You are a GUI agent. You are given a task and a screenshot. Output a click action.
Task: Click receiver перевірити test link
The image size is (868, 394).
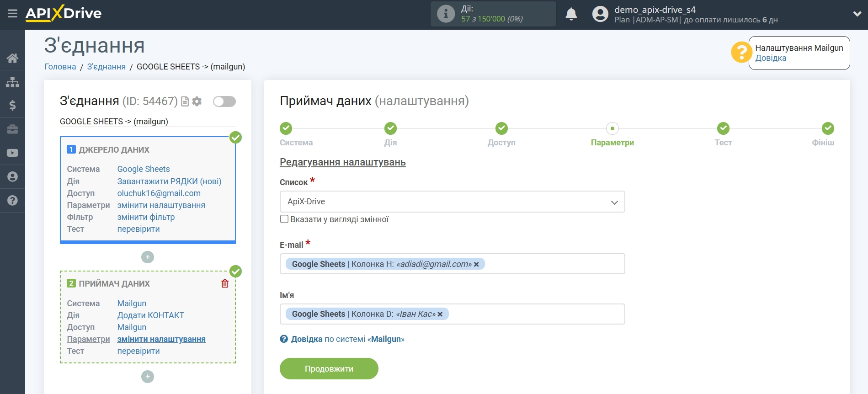pyautogui.click(x=138, y=351)
